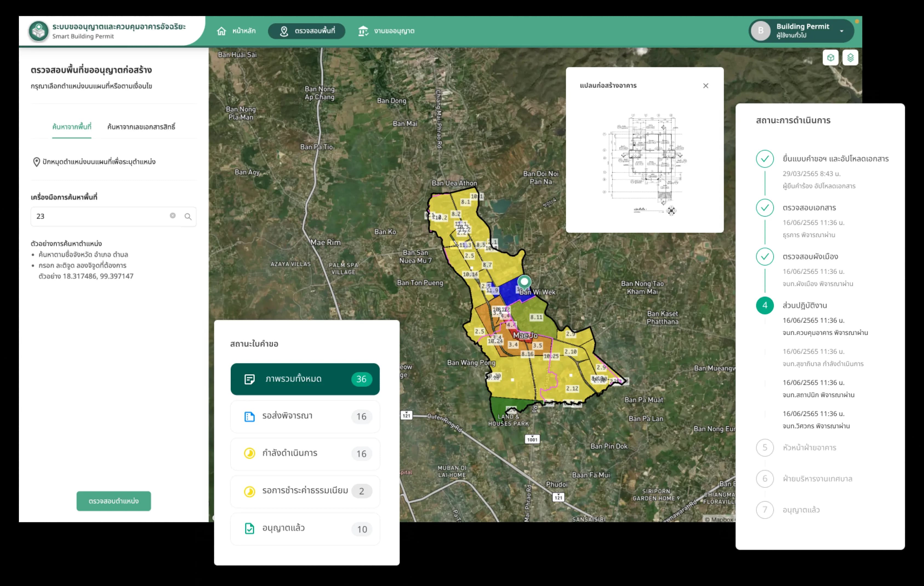Click the yellow icon in รอการชำระค่าธรรมเนียม
This screenshot has height=586, width=924.
[249, 491]
